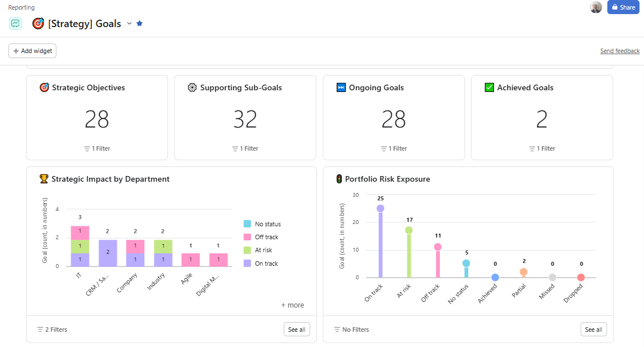This screenshot has width=644, height=347.
Task: Select the Achieved marker dot in risk chart
Action: pyautogui.click(x=495, y=278)
